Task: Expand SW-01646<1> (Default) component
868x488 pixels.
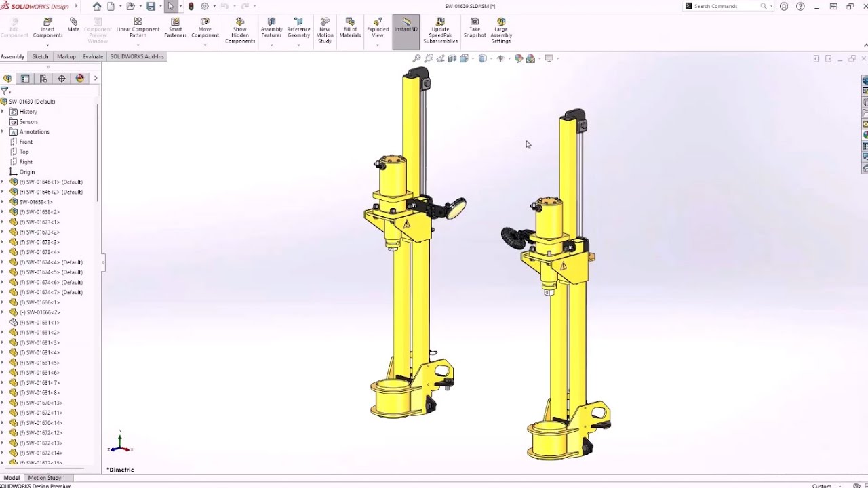Action: (x=3, y=182)
